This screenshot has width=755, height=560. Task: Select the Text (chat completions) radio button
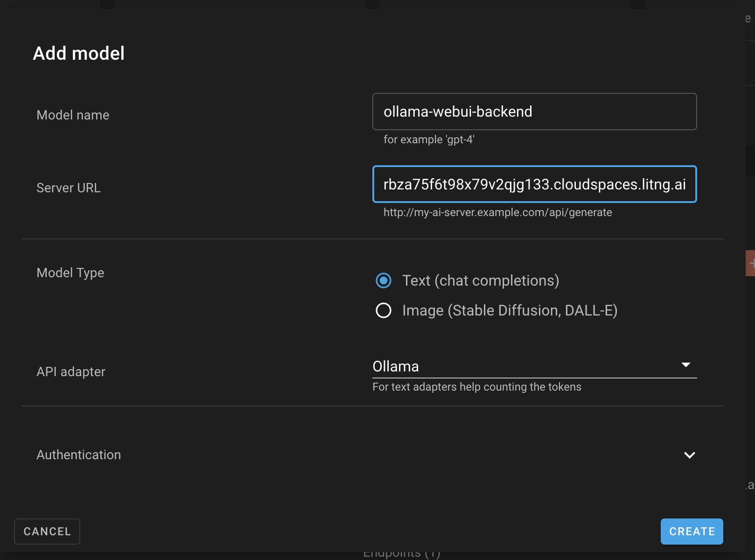pos(383,280)
